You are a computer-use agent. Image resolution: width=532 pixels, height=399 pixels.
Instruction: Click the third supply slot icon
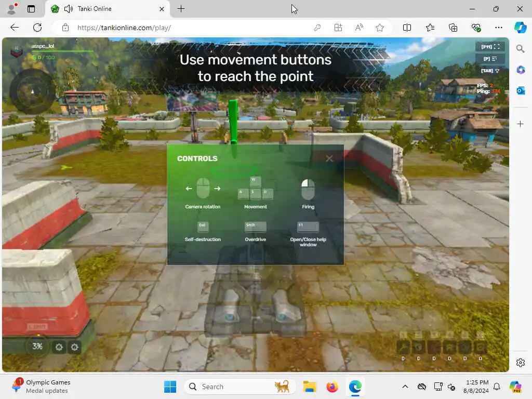tap(434, 347)
